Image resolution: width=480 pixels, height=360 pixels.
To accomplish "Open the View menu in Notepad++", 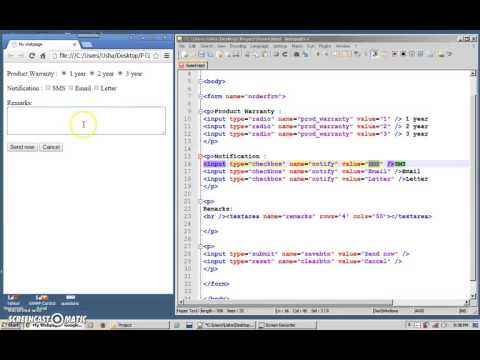I will [x=222, y=46].
